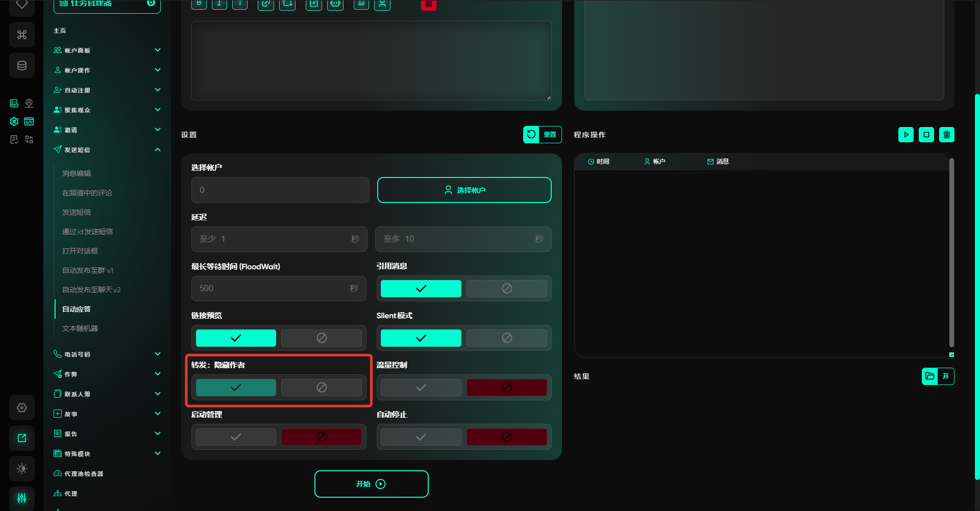The height and width of the screenshot is (511, 980).
Task: Disable 引用消息 with the ban option
Action: tap(506, 289)
